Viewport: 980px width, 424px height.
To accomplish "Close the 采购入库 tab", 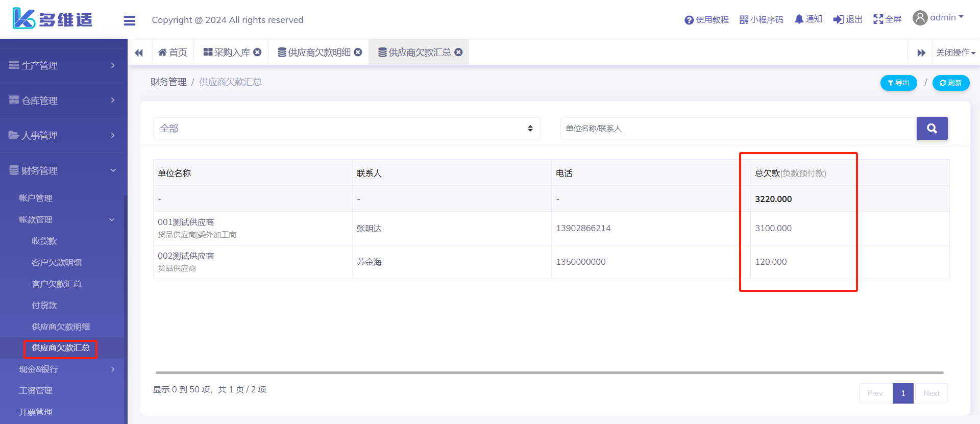I will pyautogui.click(x=257, y=52).
